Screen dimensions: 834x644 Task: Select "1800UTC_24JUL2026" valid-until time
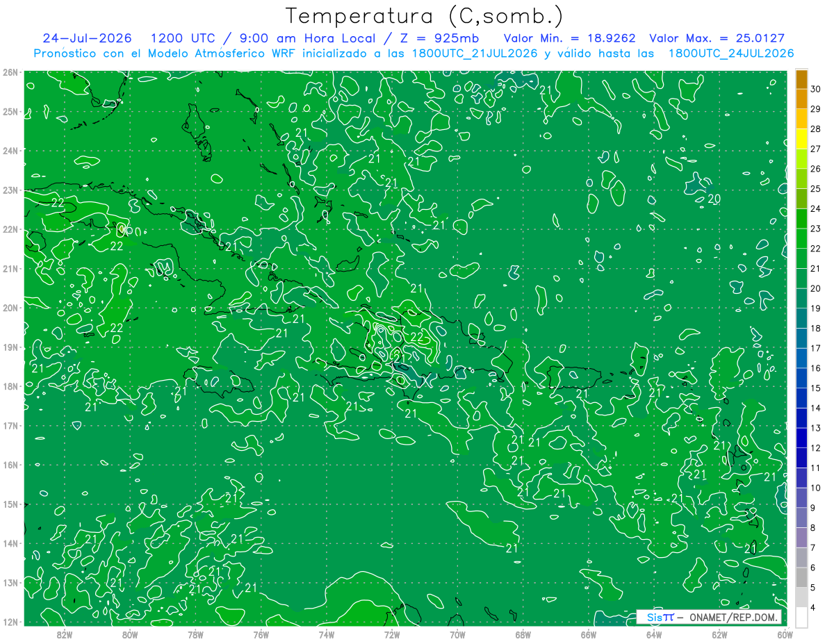(x=731, y=53)
